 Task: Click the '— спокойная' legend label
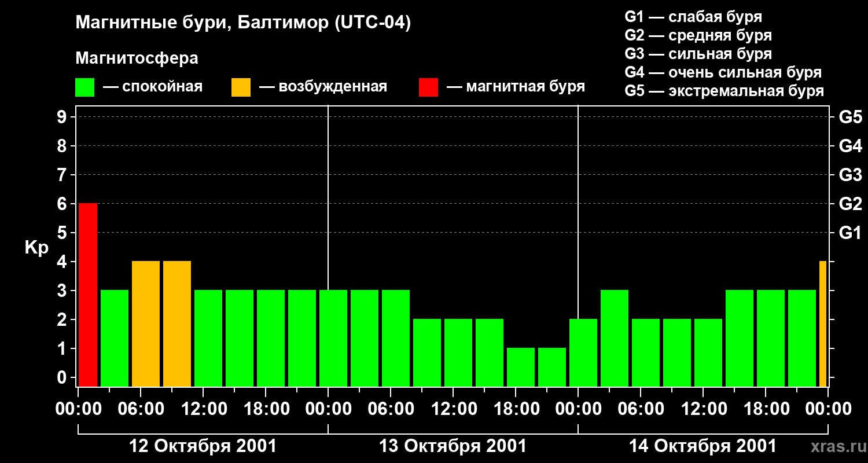(153, 87)
